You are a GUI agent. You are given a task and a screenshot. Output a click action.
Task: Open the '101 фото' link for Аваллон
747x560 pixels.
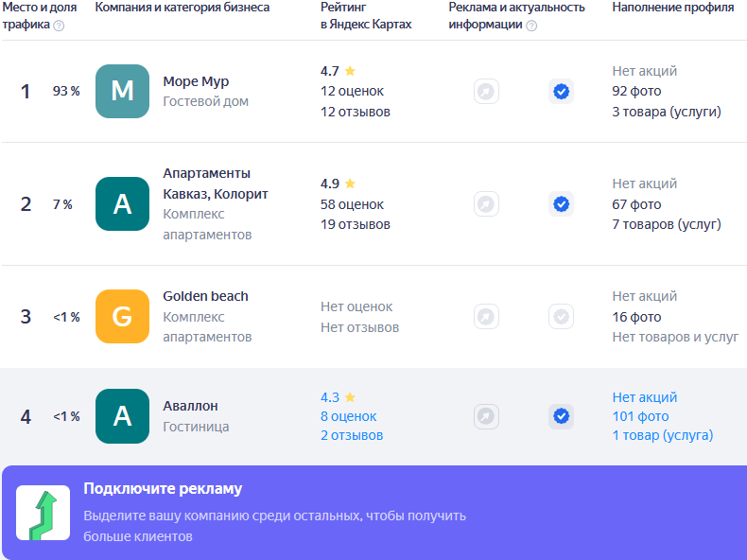click(x=640, y=416)
